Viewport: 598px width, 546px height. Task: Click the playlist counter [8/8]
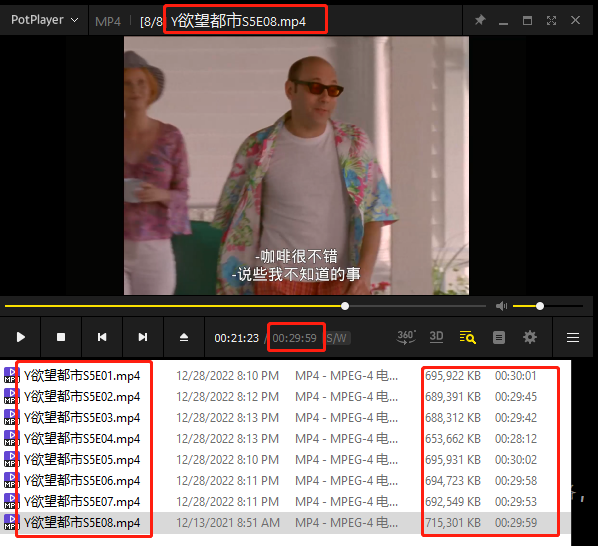coord(151,22)
